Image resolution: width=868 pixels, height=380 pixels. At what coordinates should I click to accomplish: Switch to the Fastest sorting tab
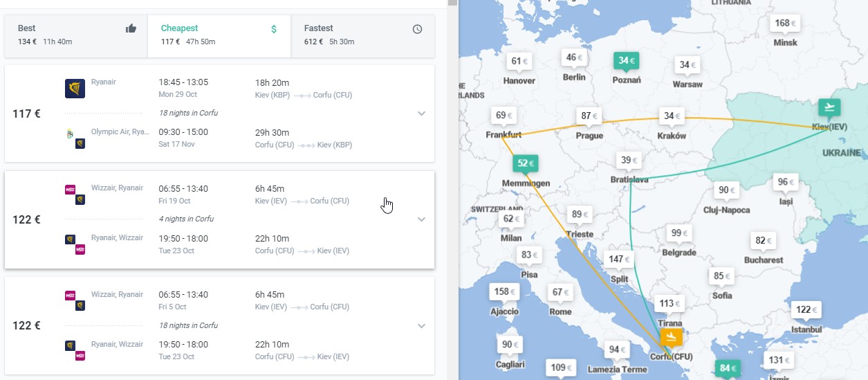[x=362, y=34]
